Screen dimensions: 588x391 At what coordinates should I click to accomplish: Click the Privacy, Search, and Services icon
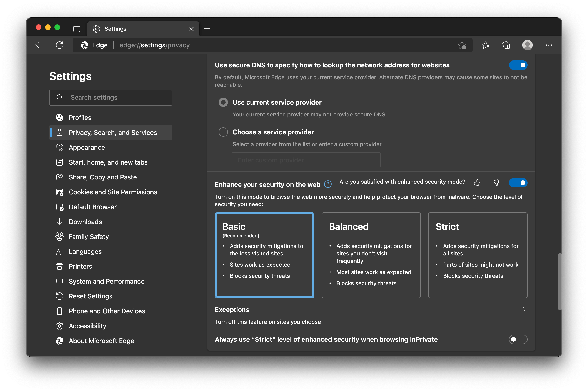click(59, 132)
